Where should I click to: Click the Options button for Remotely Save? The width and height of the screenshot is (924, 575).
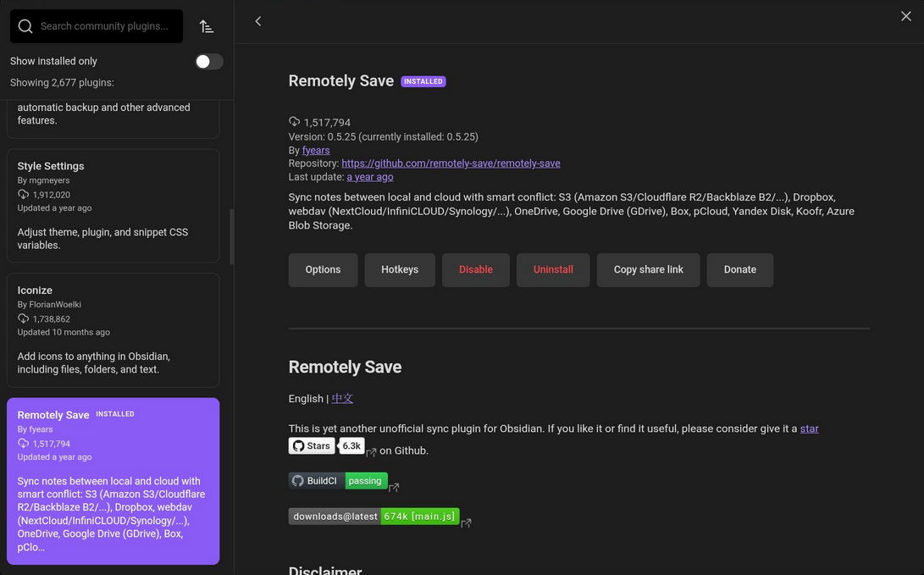[x=323, y=269]
